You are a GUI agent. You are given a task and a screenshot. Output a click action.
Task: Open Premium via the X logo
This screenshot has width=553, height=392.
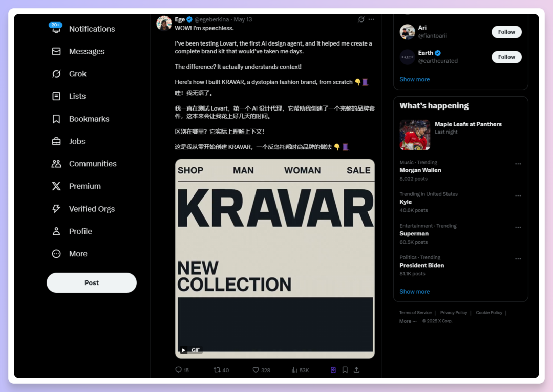56,186
